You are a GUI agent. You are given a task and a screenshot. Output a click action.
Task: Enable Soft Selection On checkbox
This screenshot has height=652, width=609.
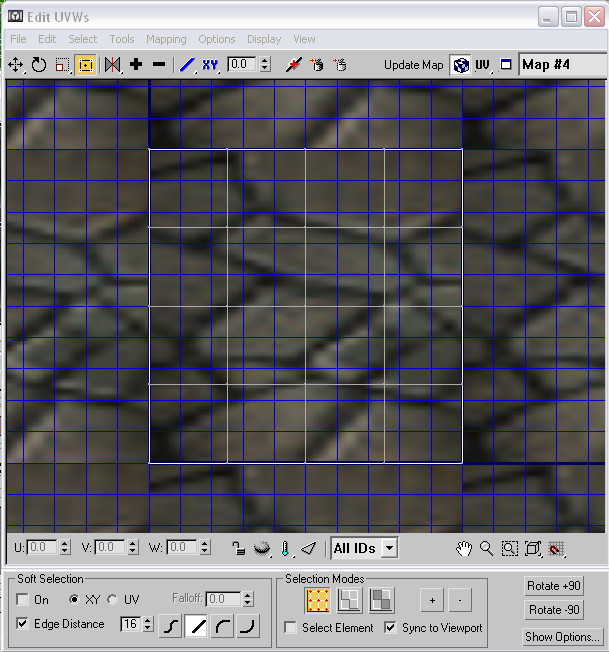click(22, 600)
